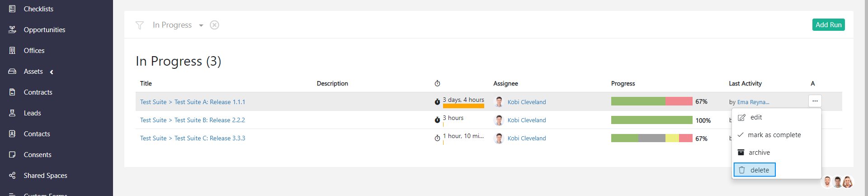Navigate to Contracts in sidebar

38,92
